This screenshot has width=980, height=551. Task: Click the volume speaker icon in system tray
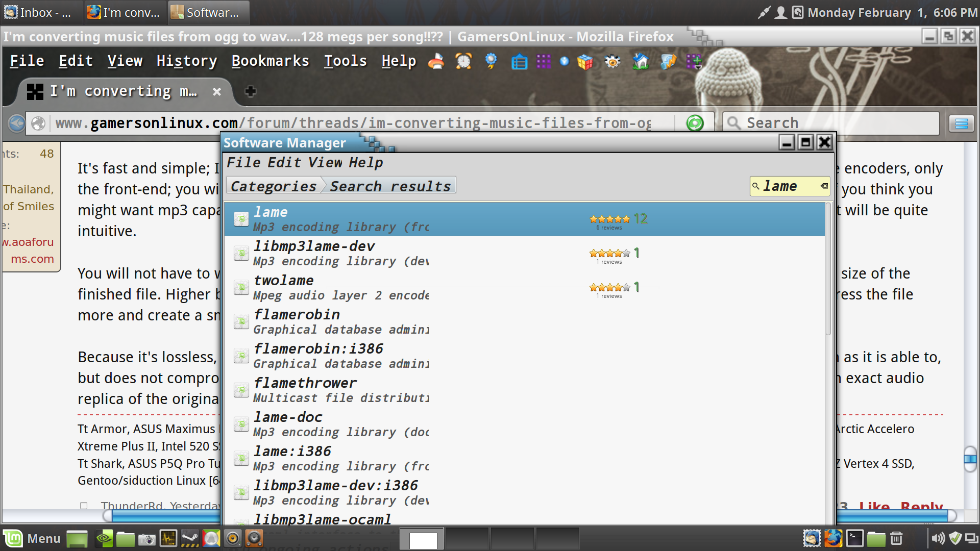[938, 538]
